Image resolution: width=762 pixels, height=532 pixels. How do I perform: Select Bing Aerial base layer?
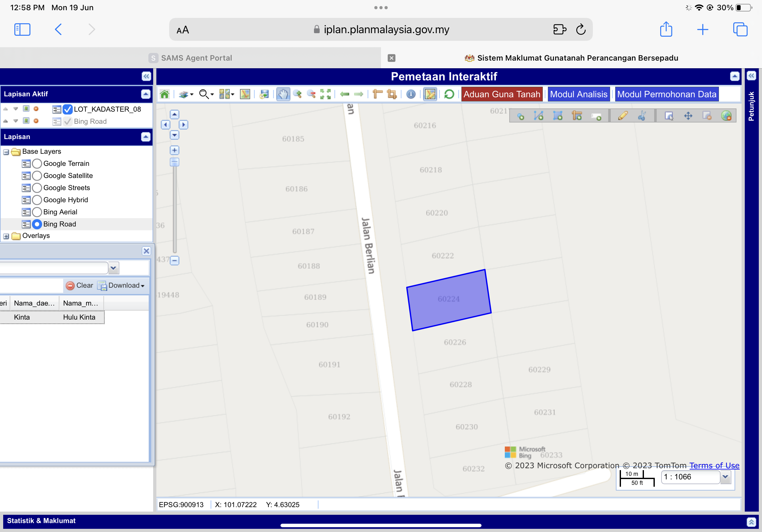[37, 212]
